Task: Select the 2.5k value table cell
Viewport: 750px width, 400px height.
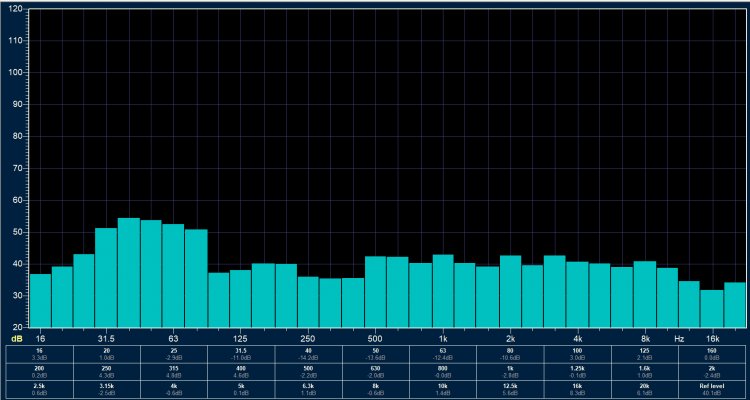Action: pyautogui.click(x=38, y=390)
